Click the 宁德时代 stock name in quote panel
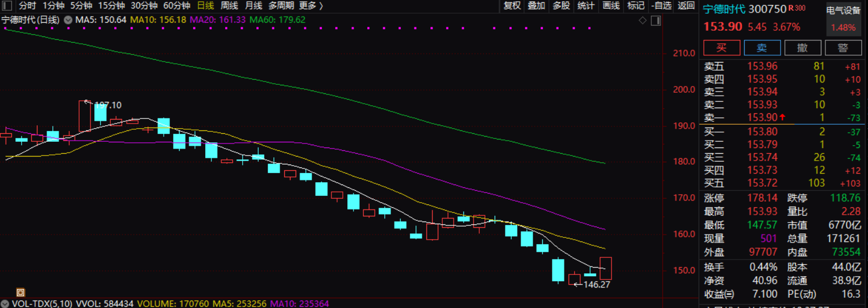 click(x=724, y=10)
